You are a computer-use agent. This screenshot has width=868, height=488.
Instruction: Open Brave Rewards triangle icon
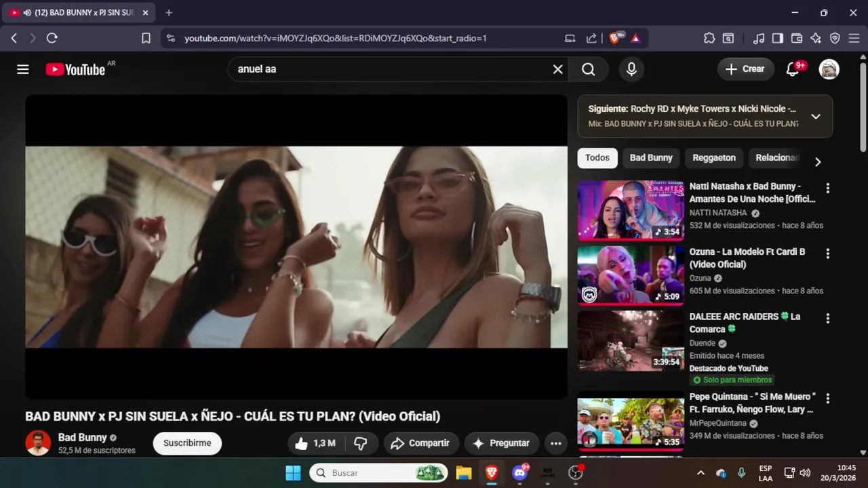(635, 39)
